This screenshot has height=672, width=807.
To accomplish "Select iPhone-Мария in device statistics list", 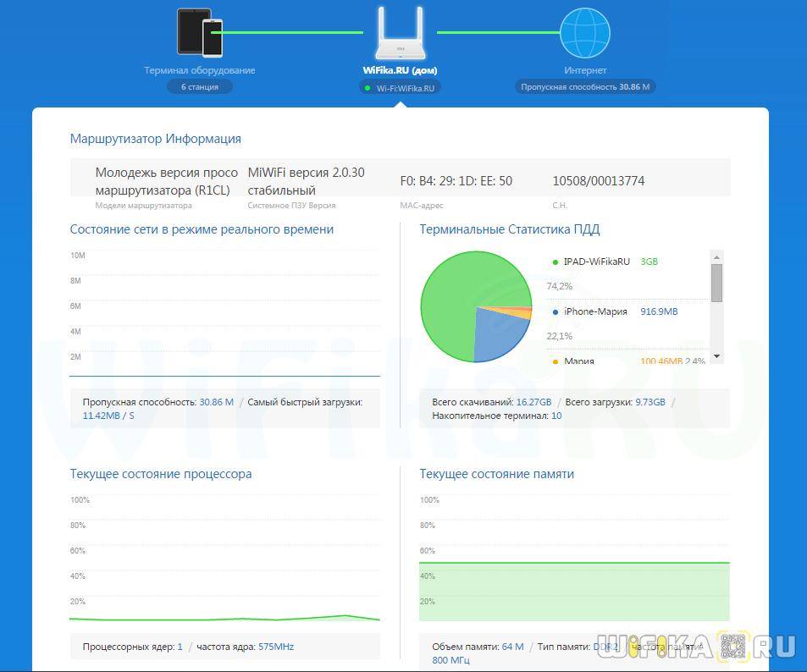I will pos(595,312).
